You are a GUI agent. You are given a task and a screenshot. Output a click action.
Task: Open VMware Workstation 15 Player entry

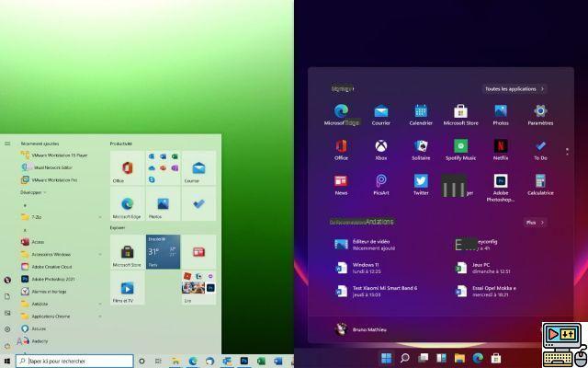point(54,155)
